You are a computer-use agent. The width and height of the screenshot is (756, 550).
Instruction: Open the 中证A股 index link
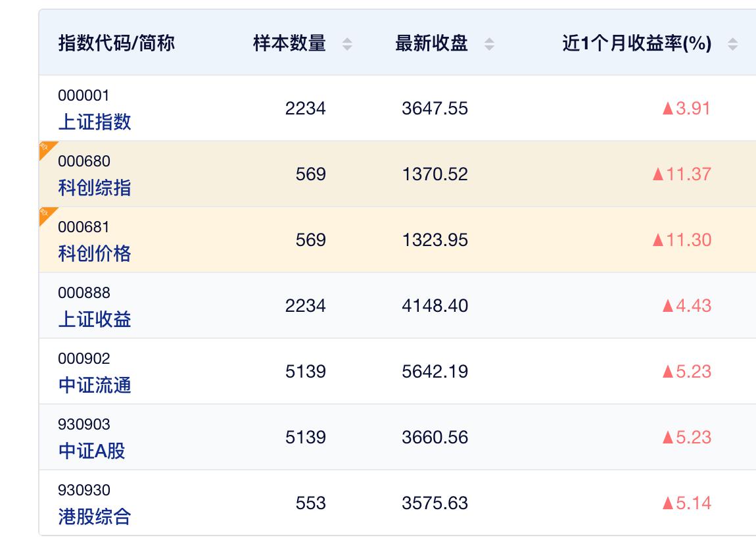[91, 451]
